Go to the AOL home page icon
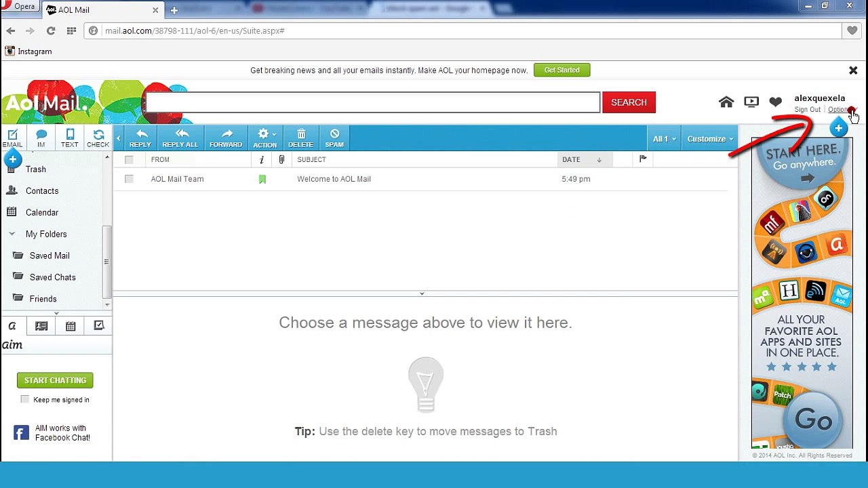The image size is (868, 488). (726, 102)
